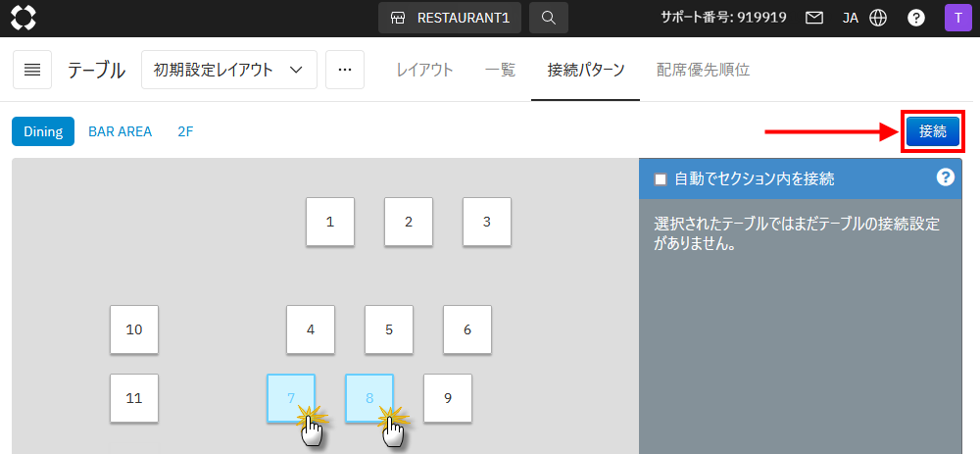Screen dimensions: 980x454
Task: Open the search magnifier in header
Action: 548,18
